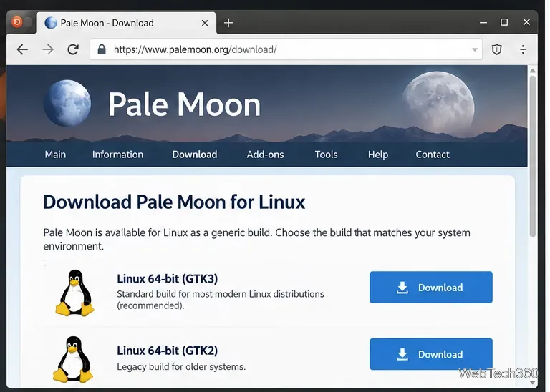
Task: Click the Standard build description text
Action: point(221,300)
